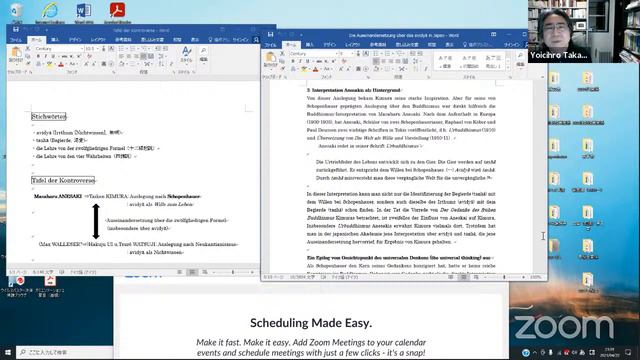Toggle Strikethrough in left Word window
640x360 pixels.
pos(64,56)
